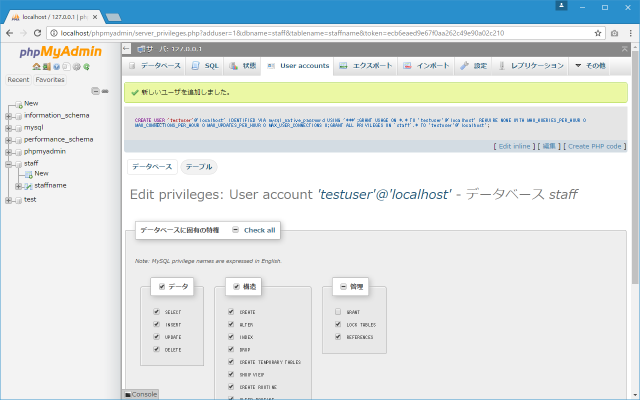Viewport: 640px width, 400px height.
Task: Collapse the staff database node
Action: 8,164
